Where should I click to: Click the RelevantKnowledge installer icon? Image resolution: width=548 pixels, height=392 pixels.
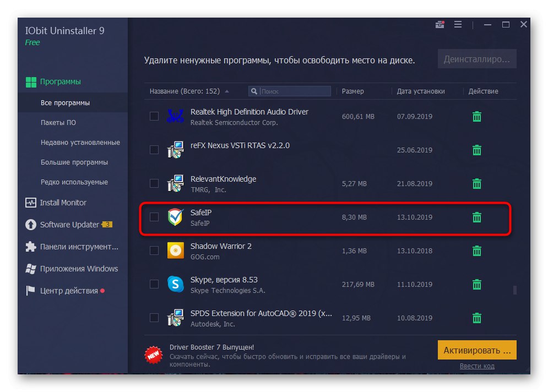[176, 183]
